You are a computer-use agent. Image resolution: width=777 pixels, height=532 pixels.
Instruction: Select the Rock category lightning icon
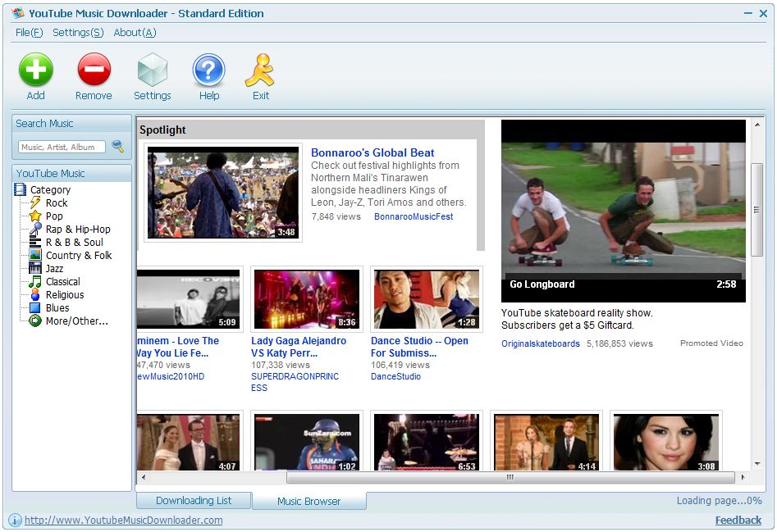click(35, 202)
